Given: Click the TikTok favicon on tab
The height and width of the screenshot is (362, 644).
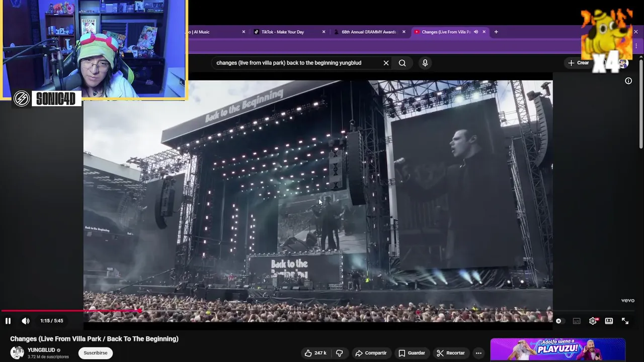Looking at the screenshot, I should [x=257, y=32].
